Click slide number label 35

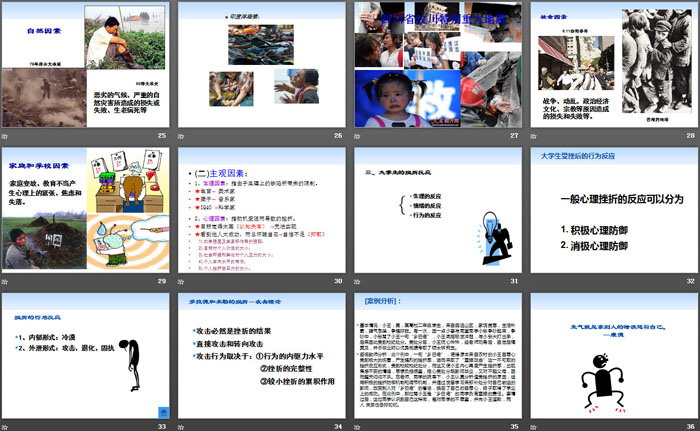point(514,427)
